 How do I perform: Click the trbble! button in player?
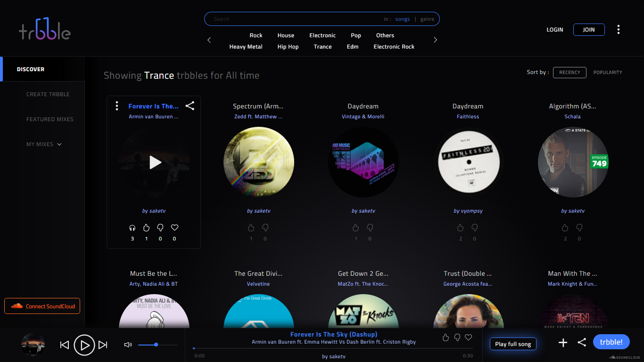611,342
